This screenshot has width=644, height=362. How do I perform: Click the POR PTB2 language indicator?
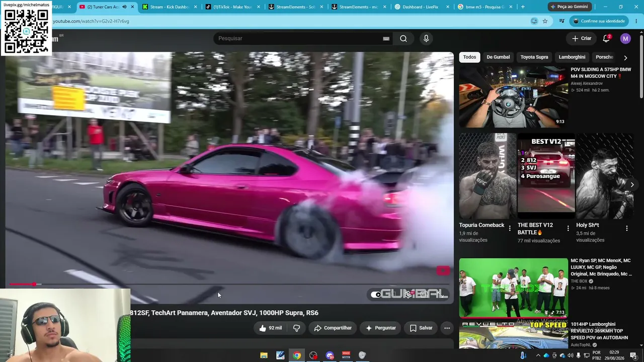(596, 355)
